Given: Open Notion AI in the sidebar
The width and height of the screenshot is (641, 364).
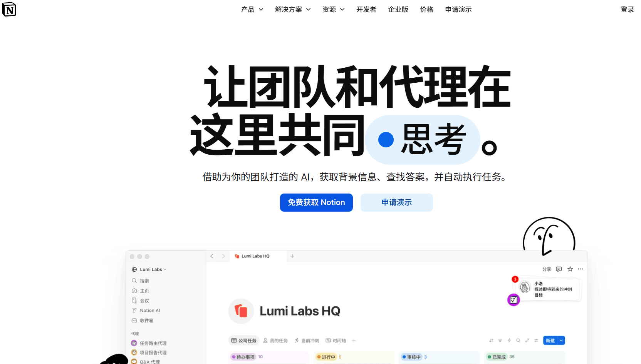Looking at the screenshot, I should click(x=146, y=311).
